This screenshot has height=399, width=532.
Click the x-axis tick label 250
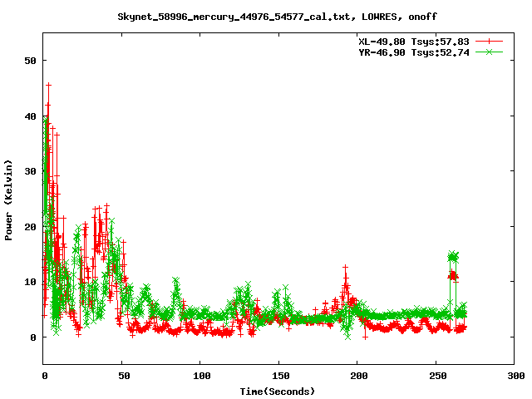pos(438,376)
